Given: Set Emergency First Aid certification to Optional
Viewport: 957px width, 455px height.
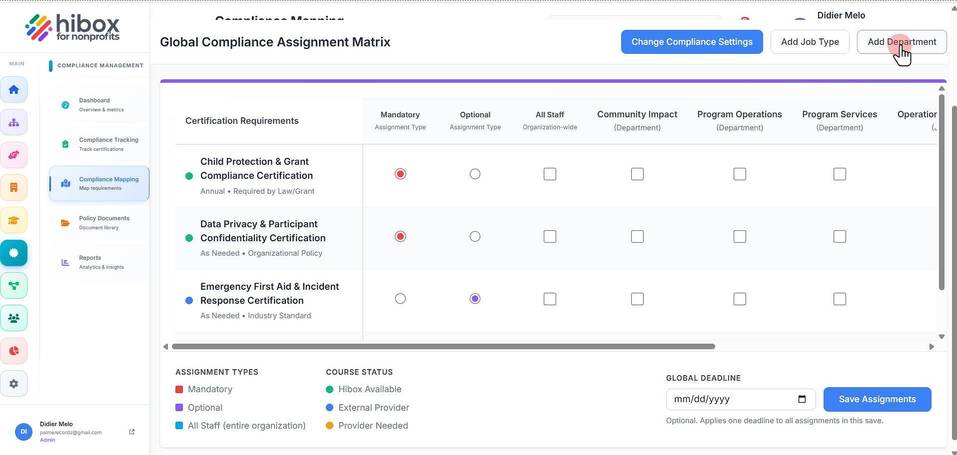Looking at the screenshot, I should click(475, 299).
